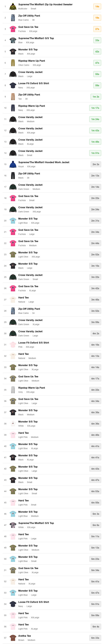Select the white Misfits S/S Top thumbnail
104x644 pixels.
click(13, 525)
